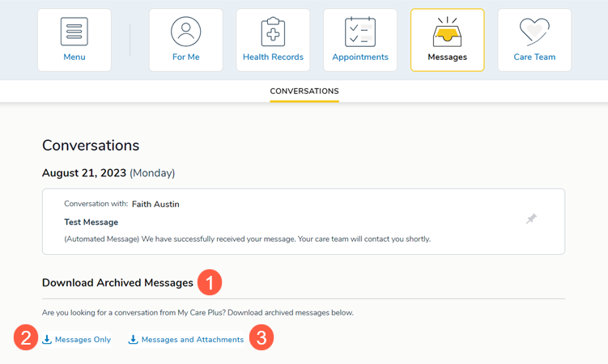
Task: Click download icon beside Messages and Attachments
Action: pos(134,340)
